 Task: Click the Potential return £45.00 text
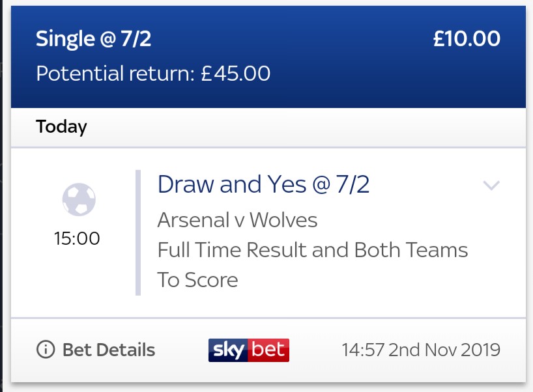pos(153,74)
